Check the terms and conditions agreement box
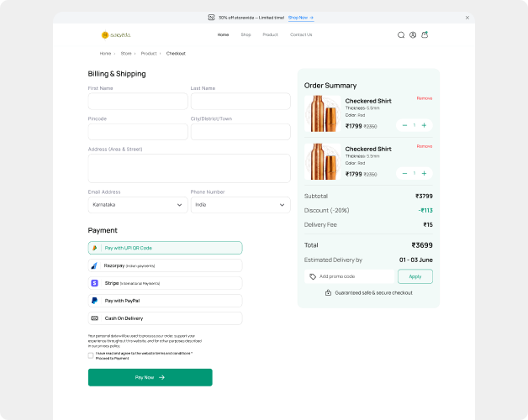The width and height of the screenshot is (528, 420). click(91, 355)
